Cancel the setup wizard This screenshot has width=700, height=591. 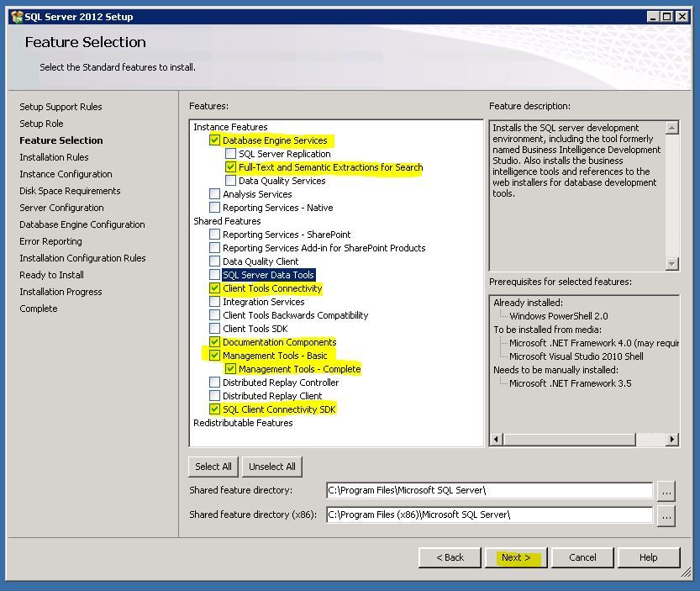(x=582, y=557)
